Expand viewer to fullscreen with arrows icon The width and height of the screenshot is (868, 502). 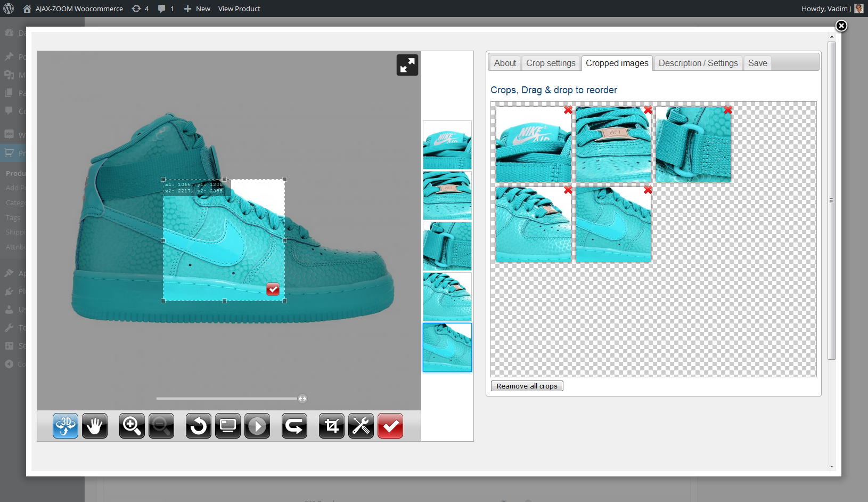click(x=407, y=65)
